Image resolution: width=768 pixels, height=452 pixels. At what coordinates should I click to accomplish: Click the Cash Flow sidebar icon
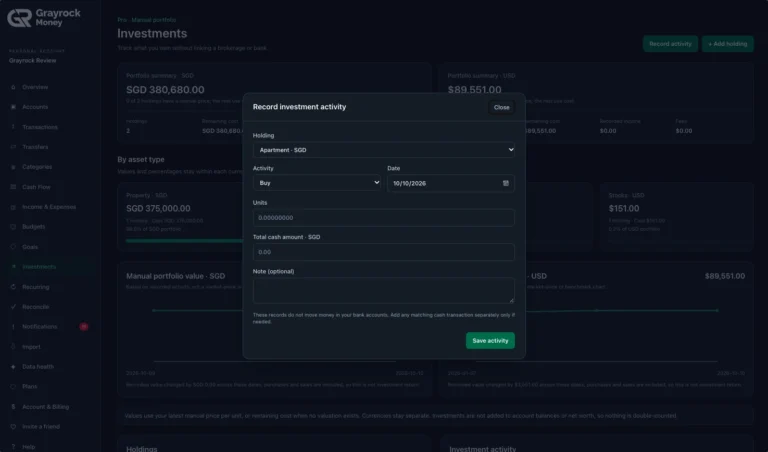[13, 187]
